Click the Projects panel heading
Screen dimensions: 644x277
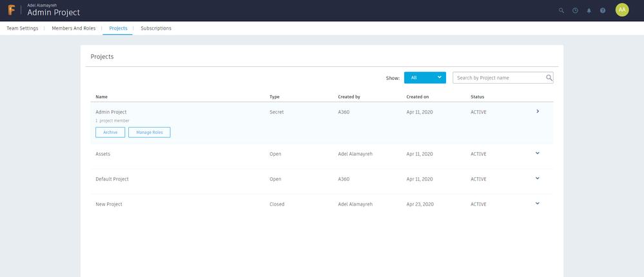(102, 57)
